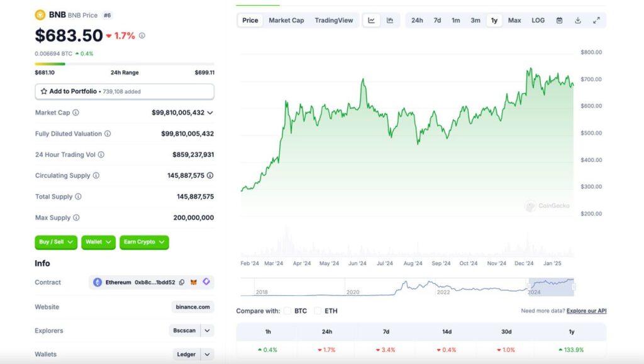Show Market Cap info tooltip

76,113
